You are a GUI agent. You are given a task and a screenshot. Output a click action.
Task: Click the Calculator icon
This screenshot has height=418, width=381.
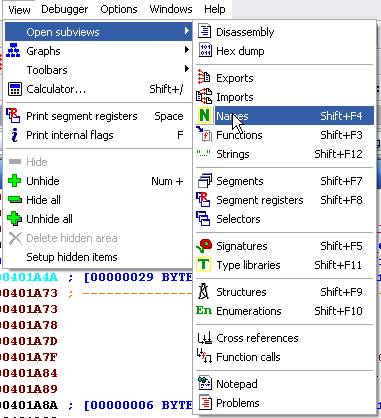click(x=15, y=89)
